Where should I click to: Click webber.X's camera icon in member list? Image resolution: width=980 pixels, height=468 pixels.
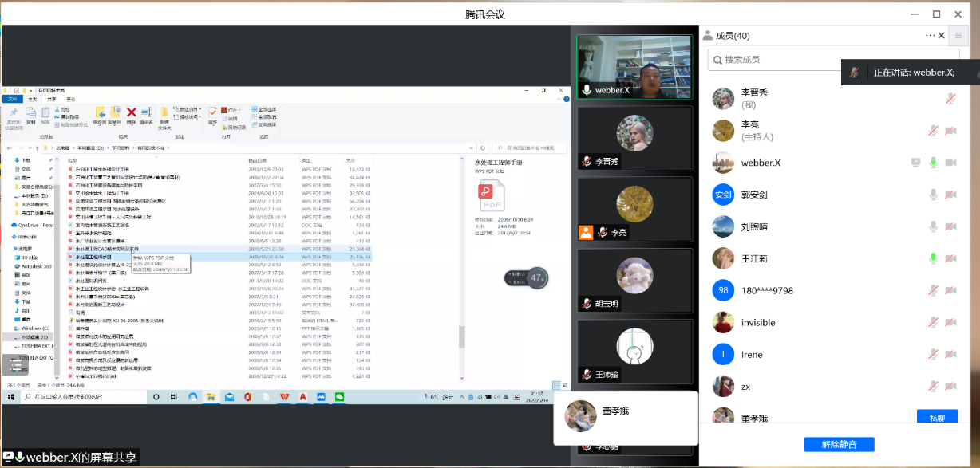[950, 163]
